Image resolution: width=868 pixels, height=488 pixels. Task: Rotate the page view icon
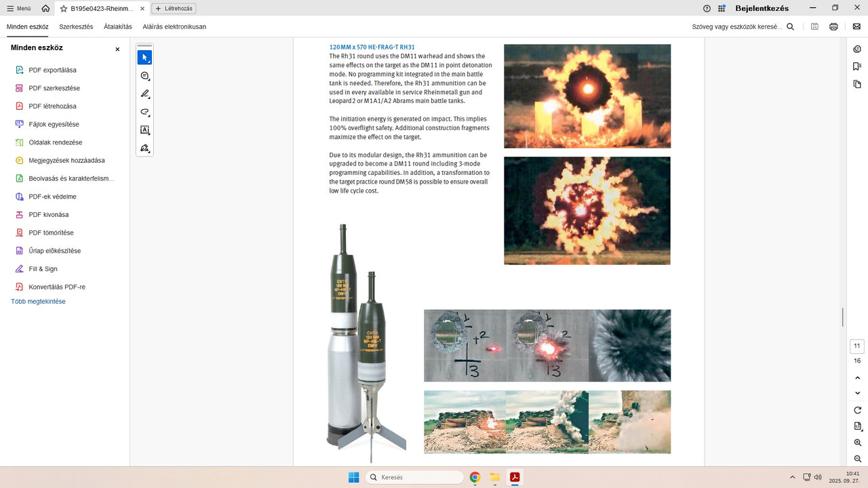857,410
